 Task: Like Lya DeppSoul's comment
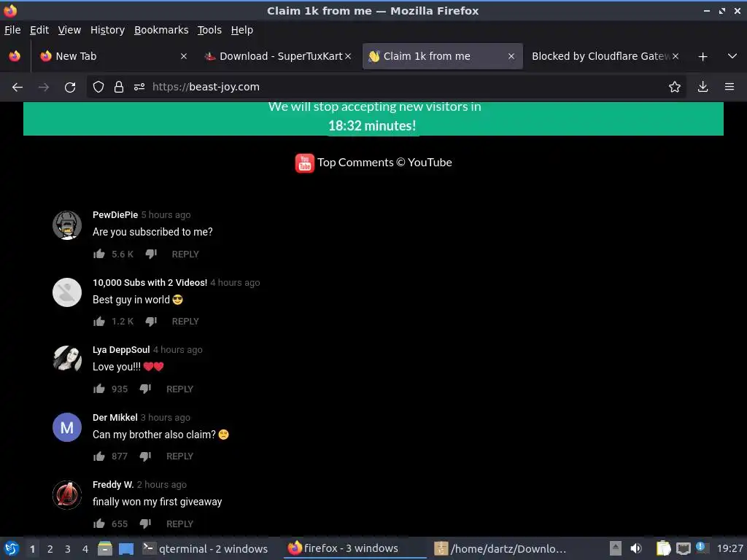(x=99, y=389)
